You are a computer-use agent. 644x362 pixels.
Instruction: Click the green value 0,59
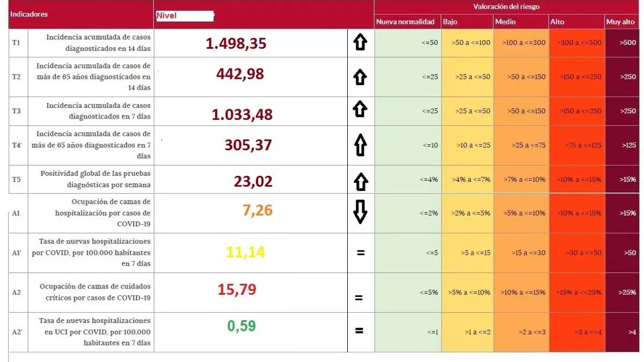(x=241, y=326)
